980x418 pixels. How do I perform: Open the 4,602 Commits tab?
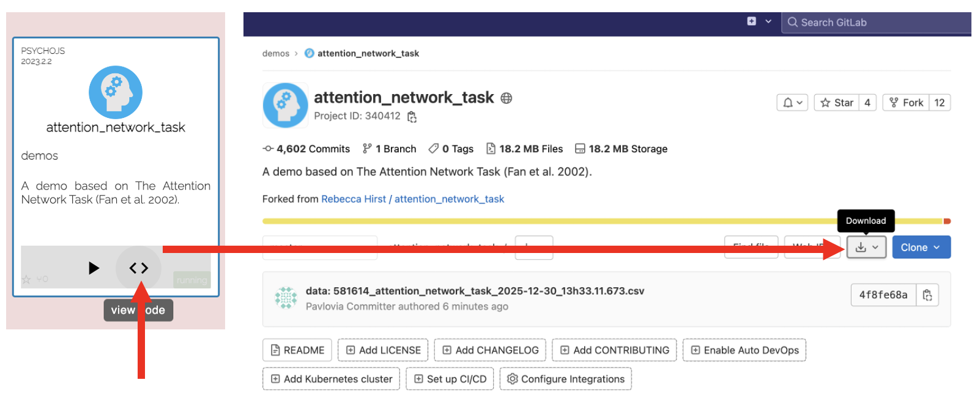point(306,149)
